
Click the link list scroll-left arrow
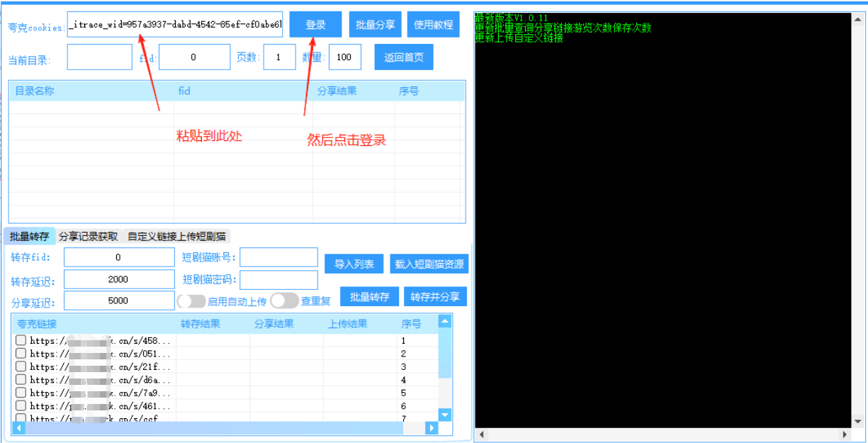(x=18, y=428)
